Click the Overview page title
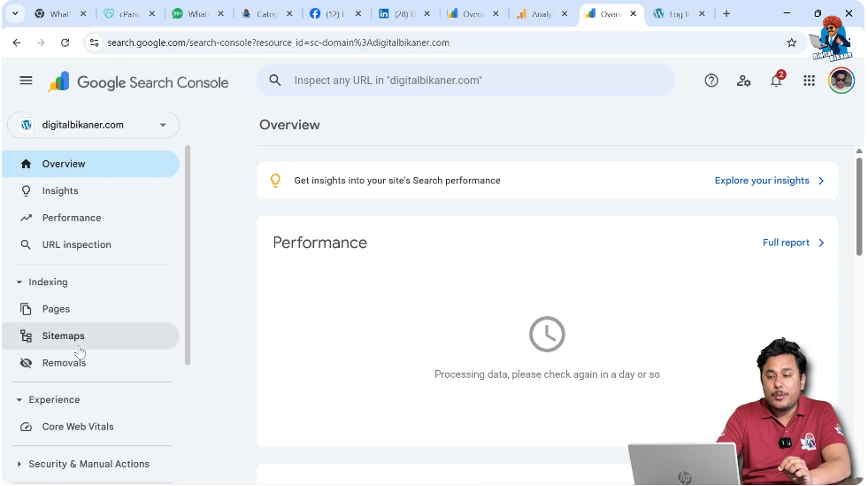Viewport: 868px width, 486px height. 289,125
